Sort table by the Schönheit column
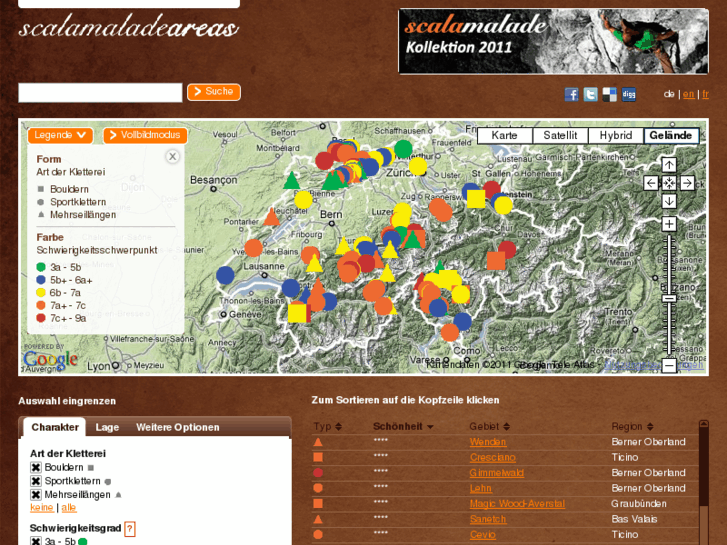Image resolution: width=727 pixels, height=545 pixels. [x=403, y=426]
